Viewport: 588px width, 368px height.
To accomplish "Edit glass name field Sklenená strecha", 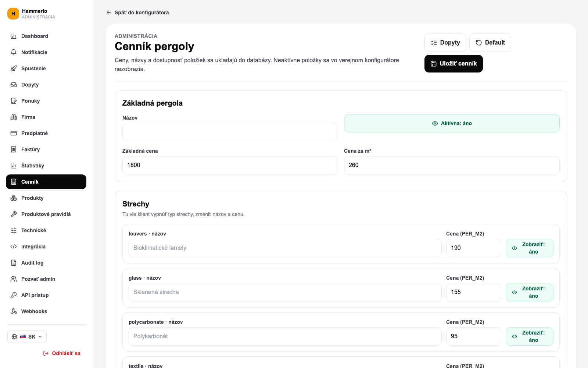I will pyautogui.click(x=285, y=292).
